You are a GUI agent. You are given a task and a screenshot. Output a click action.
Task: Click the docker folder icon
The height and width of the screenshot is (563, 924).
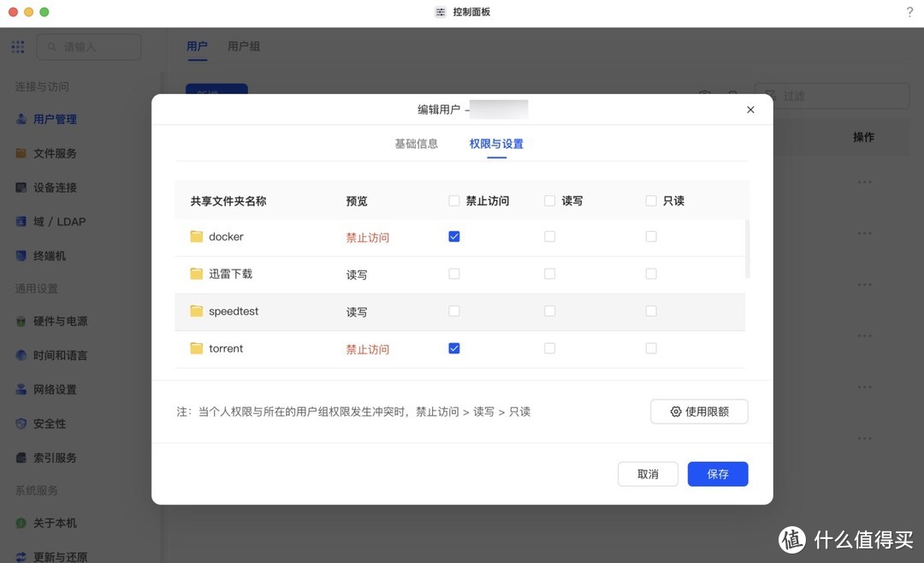[x=197, y=237]
